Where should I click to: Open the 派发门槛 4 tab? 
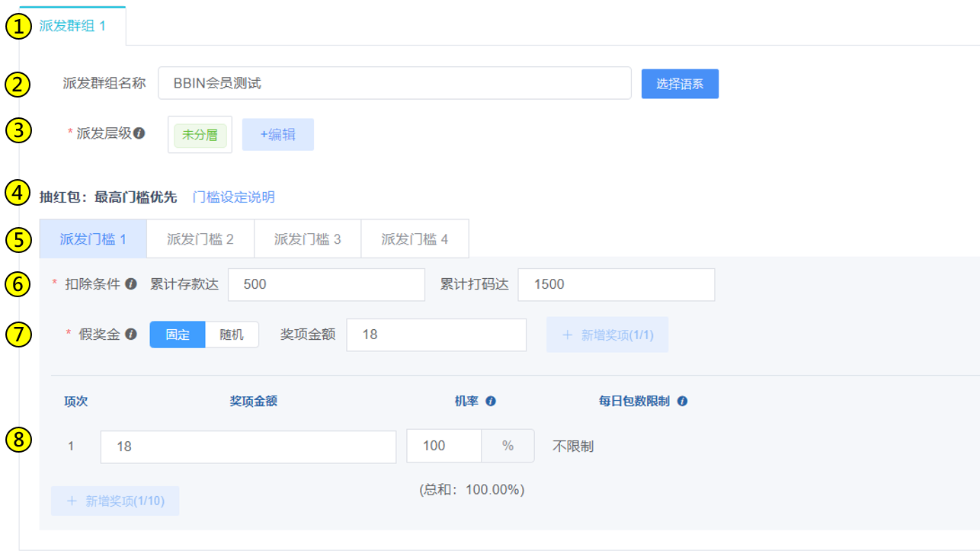click(415, 239)
